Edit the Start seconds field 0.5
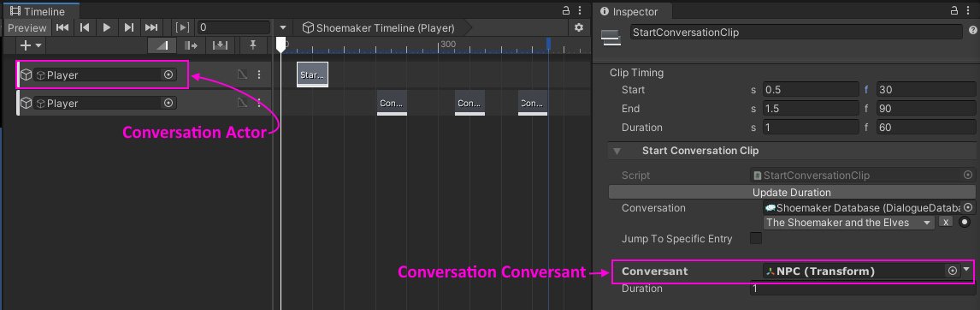 (x=812, y=90)
